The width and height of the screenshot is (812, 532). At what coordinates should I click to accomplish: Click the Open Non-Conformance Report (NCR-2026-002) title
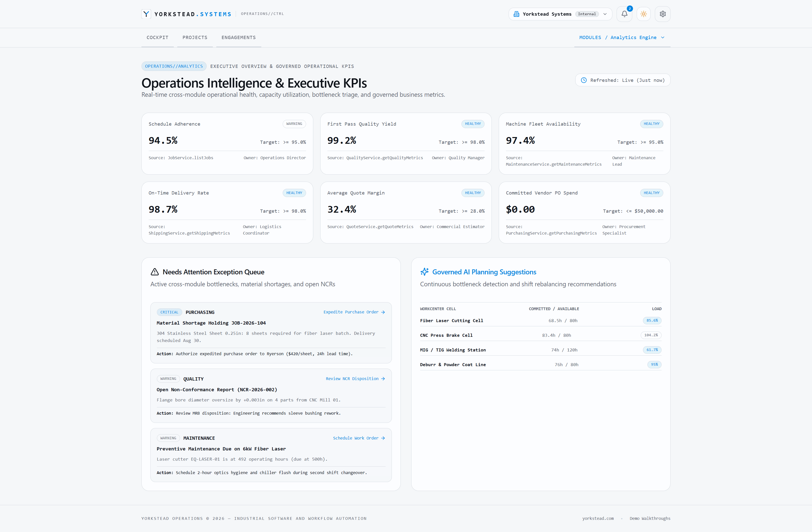[x=217, y=390]
